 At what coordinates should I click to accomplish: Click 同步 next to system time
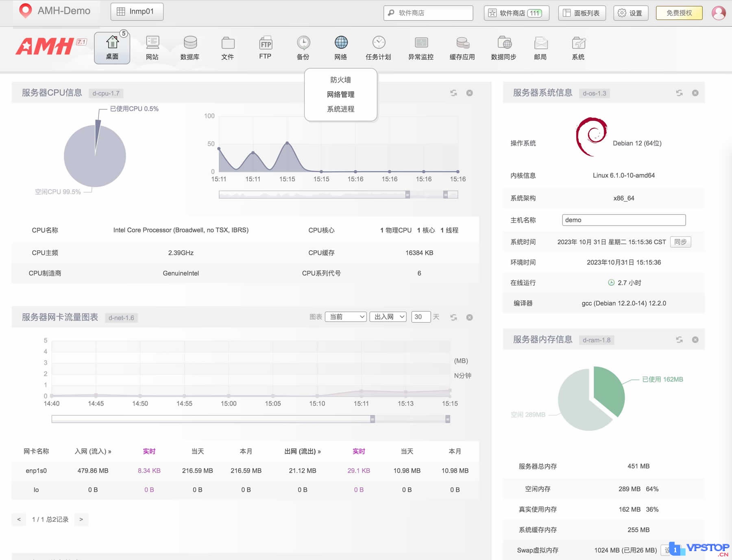[680, 242]
